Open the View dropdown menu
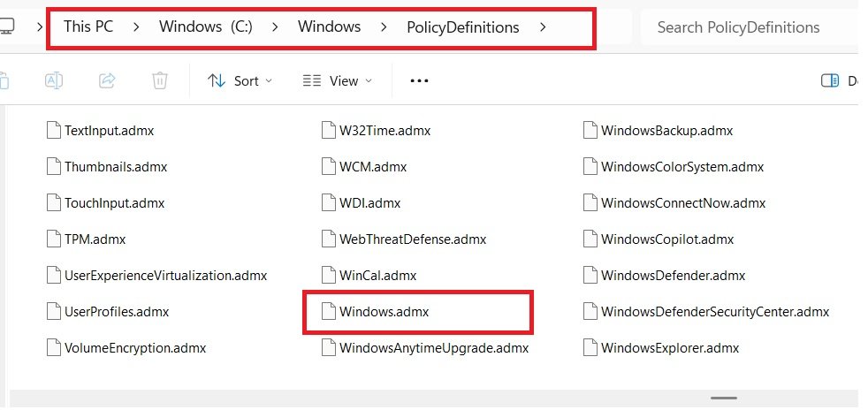The image size is (868, 410). [x=338, y=80]
